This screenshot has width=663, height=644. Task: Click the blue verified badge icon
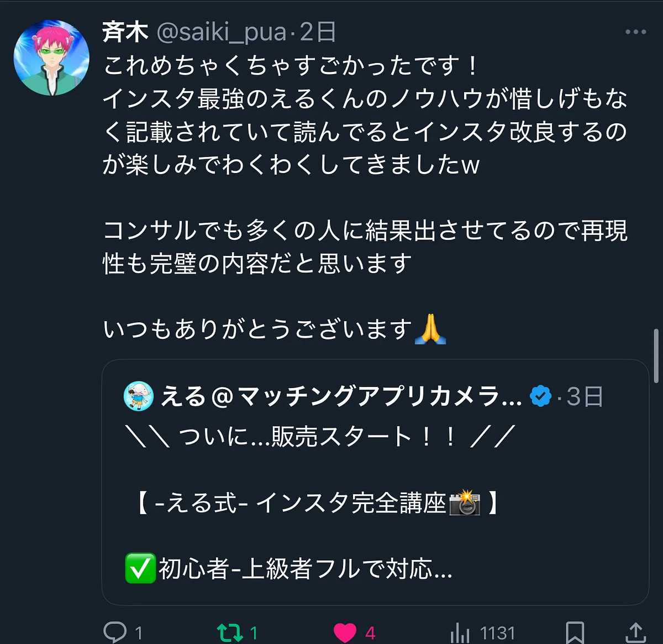click(x=540, y=396)
